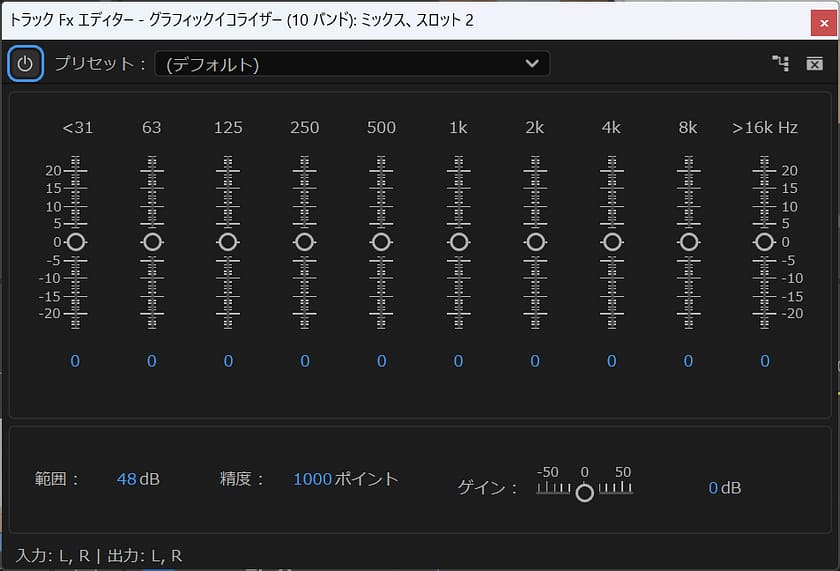Click the channel map routing icon

780,64
